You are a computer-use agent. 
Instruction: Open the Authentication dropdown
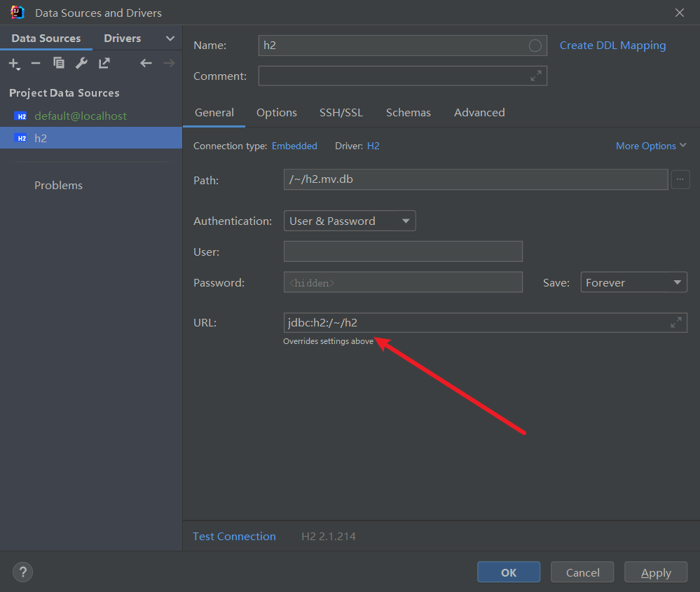(x=350, y=221)
